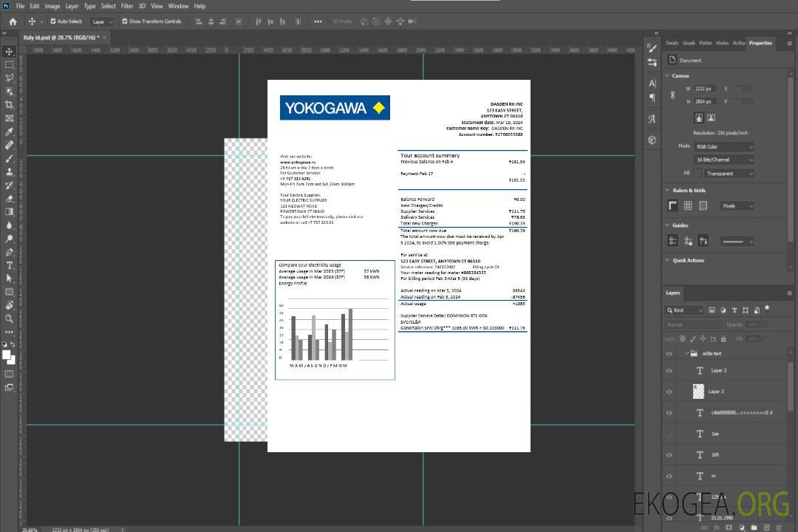Select the Crop tool
This screenshot has height=532, width=798.
click(x=9, y=105)
